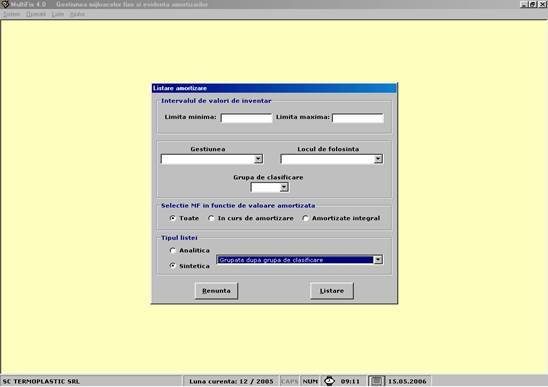Click the Limita minima input field
This screenshot has width=548, height=387.
point(246,118)
